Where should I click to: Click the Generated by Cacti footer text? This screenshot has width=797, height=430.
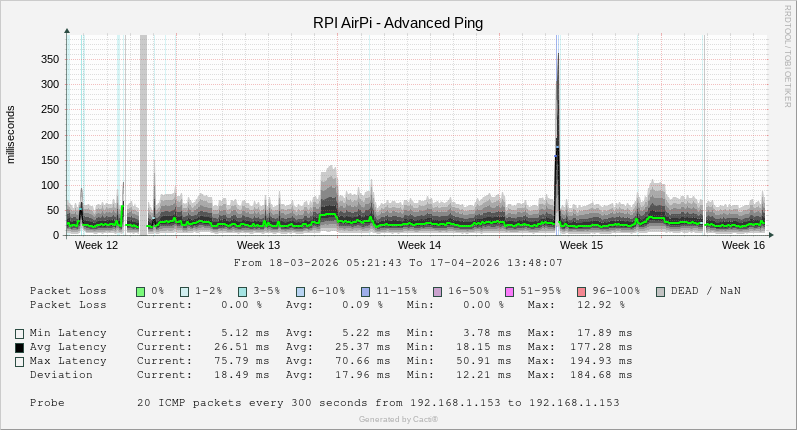(x=398, y=419)
